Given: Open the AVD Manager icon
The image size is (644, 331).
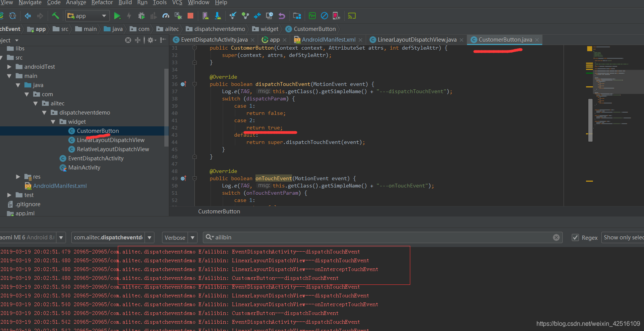Looking at the screenshot, I should click(x=205, y=16).
